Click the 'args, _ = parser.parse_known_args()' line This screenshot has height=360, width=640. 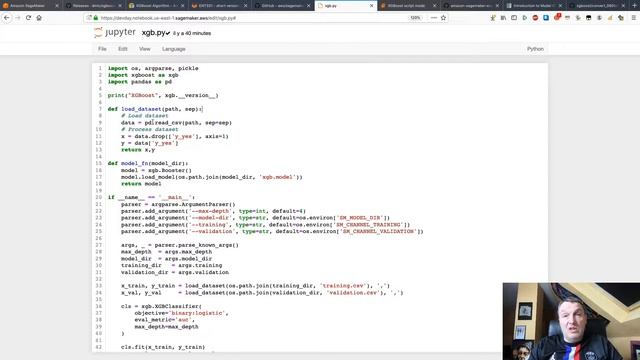(180, 245)
